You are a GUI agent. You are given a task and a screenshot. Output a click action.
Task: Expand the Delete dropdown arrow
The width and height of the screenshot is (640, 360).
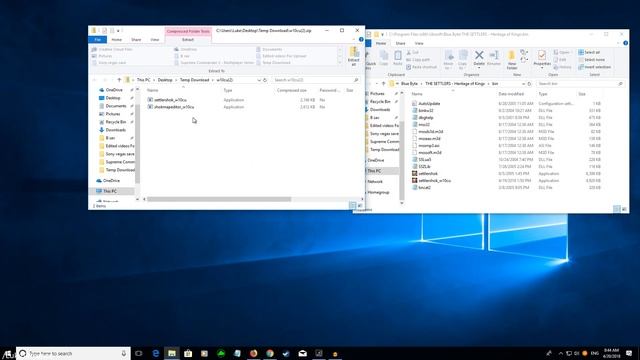479,68
